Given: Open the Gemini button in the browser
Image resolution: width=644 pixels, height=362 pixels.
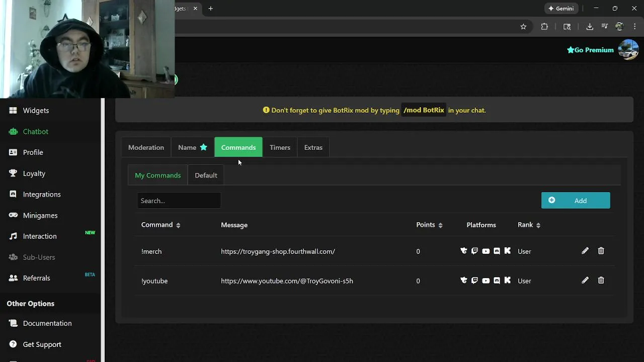Looking at the screenshot, I should pos(561,9).
